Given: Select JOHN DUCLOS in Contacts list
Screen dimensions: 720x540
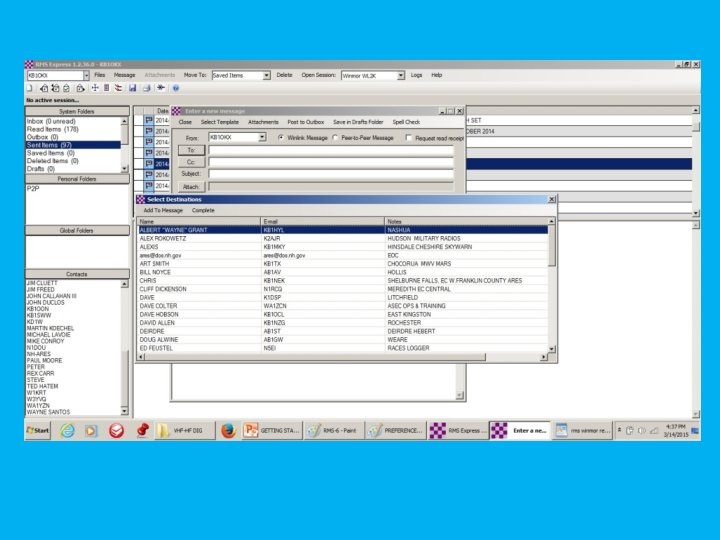Looking at the screenshot, I should 45,303.
